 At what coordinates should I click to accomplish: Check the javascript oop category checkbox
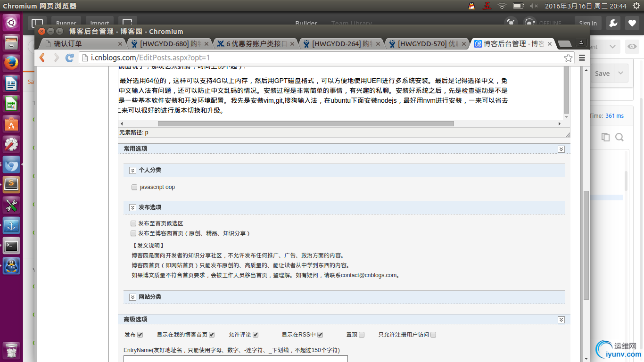click(134, 187)
